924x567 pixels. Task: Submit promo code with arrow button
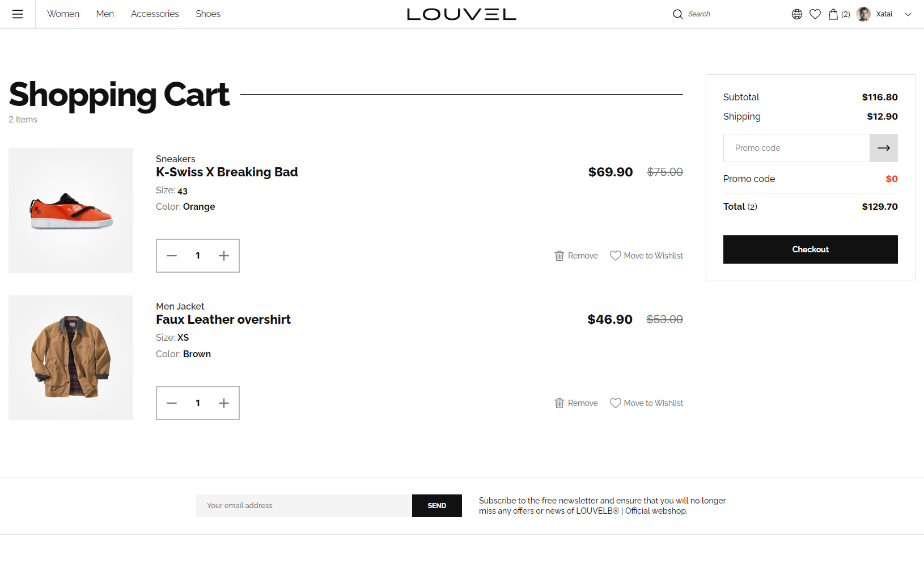coord(883,148)
